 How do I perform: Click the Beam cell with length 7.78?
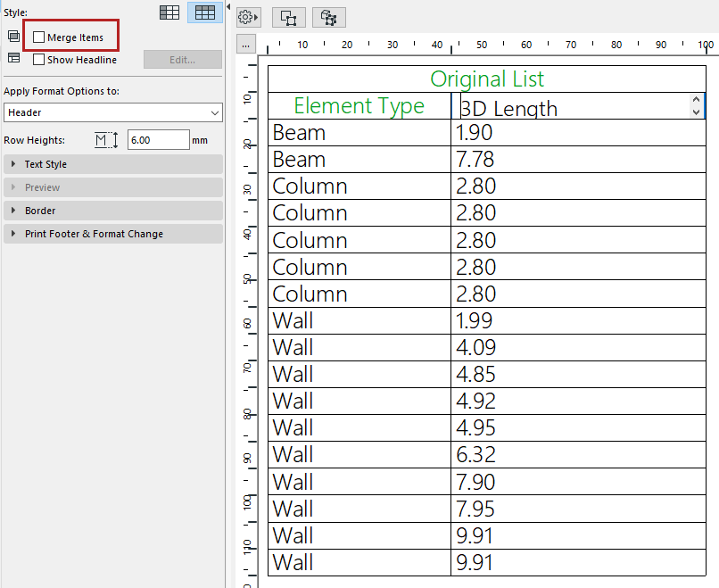pos(359,159)
